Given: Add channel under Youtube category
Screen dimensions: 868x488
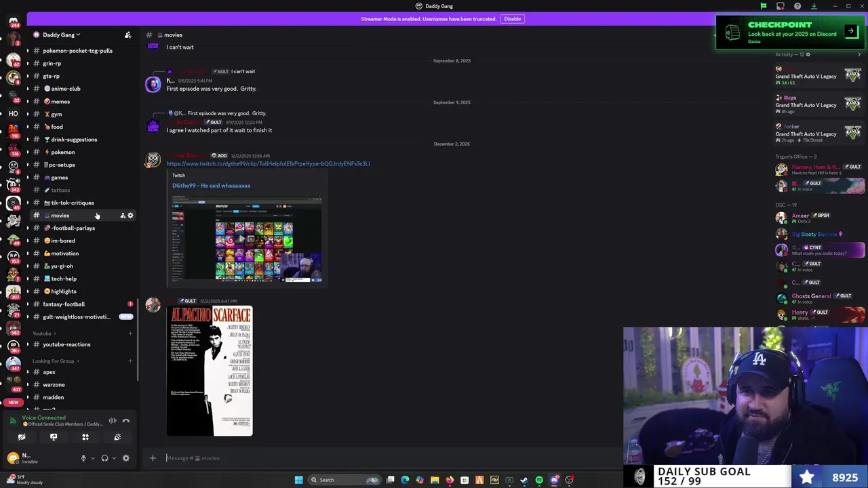Looking at the screenshot, I should 130,333.
